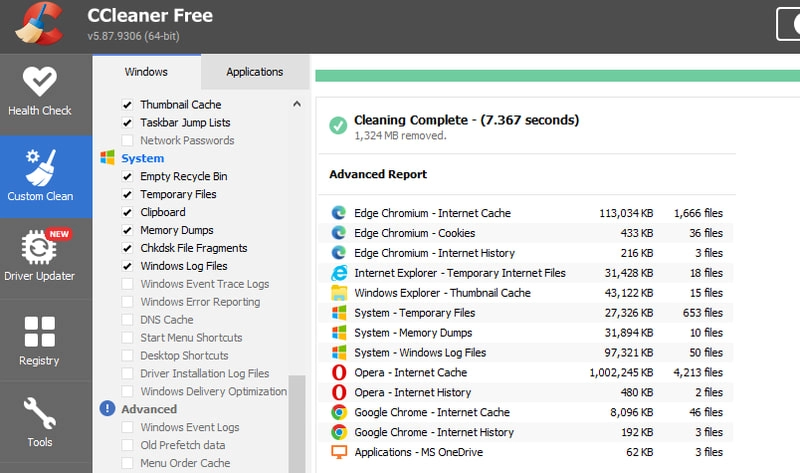The image size is (800, 473).
Task: Click the green cleaning progress bar
Action: pyautogui.click(x=556, y=75)
